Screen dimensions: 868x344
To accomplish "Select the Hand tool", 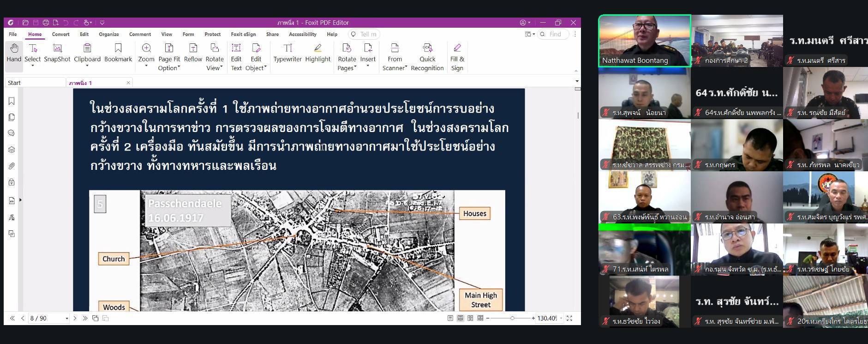I will 14,53.
